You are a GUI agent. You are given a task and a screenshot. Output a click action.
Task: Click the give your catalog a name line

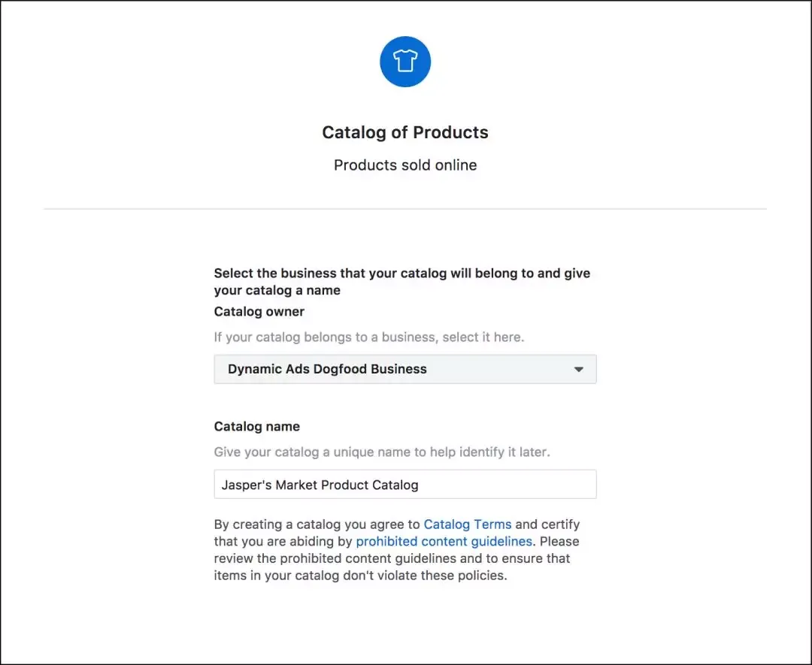(277, 291)
